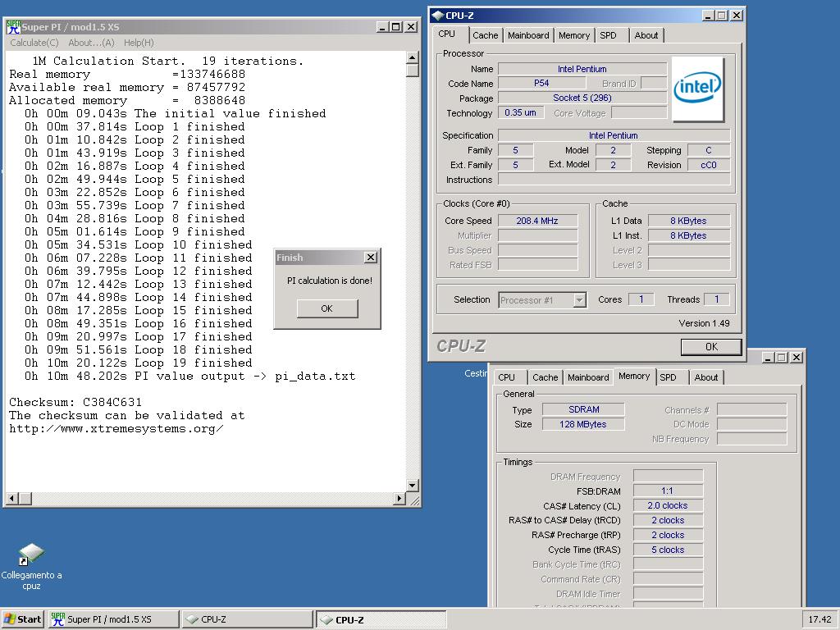Activate Super PI taskbar button

click(113, 619)
